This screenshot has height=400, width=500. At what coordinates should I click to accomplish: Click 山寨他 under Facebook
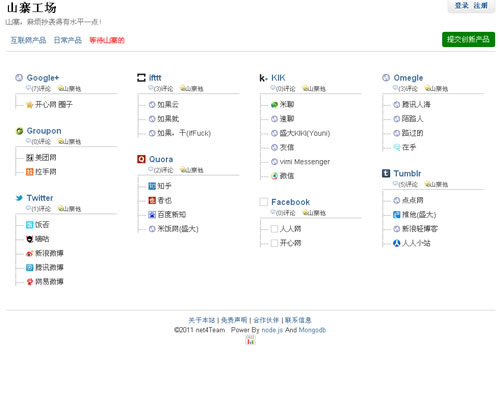[x=314, y=213]
